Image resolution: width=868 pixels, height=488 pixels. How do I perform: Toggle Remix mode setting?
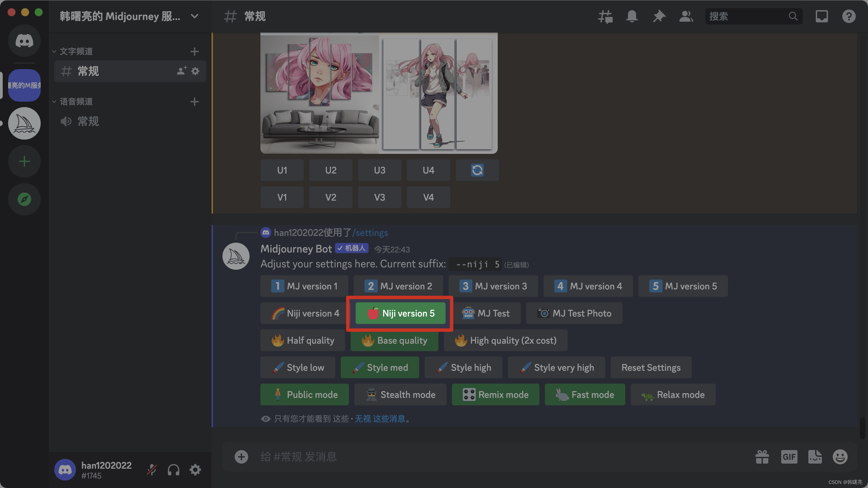click(495, 394)
